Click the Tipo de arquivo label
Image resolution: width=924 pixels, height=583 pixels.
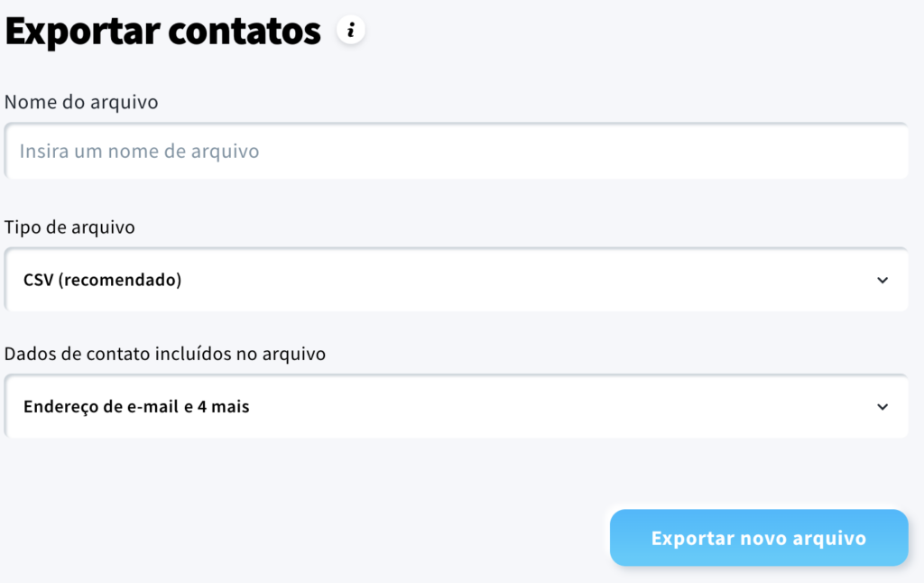click(x=69, y=227)
